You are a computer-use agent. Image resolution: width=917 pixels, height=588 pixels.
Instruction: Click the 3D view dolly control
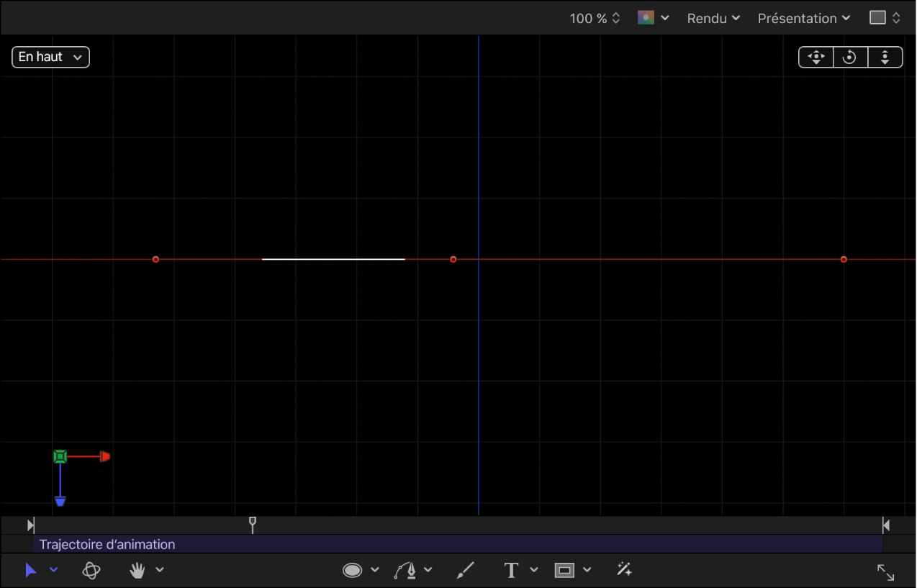pos(885,58)
